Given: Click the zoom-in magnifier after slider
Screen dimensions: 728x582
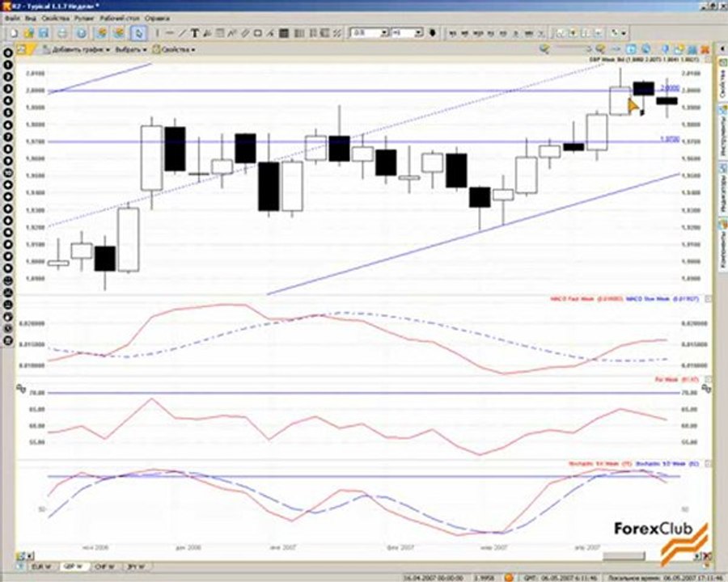Looking at the screenshot, I should tap(600, 48).
